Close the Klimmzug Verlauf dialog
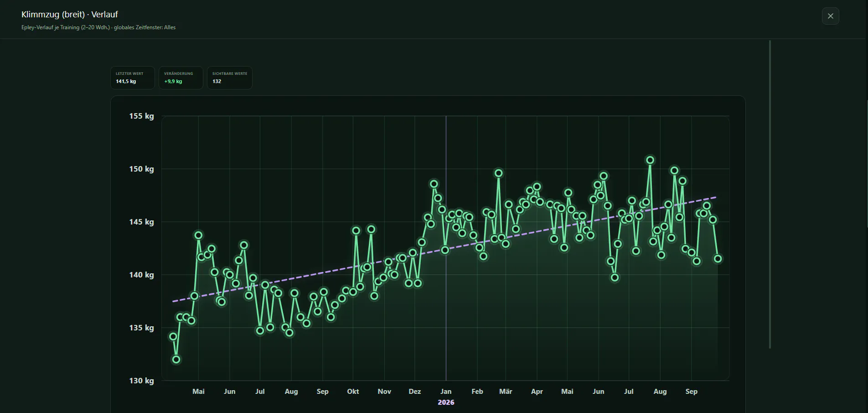Screen dimensions: 868x413 pos(830,16)
